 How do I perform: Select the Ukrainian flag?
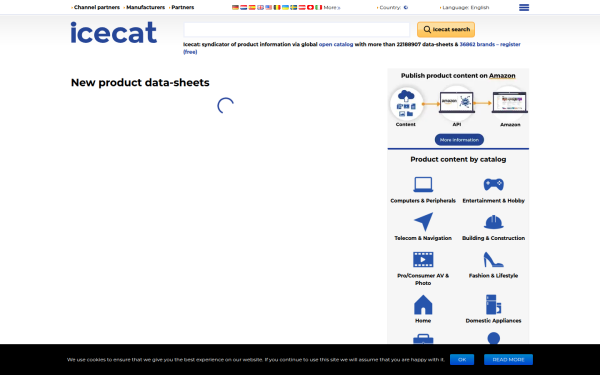285,7
